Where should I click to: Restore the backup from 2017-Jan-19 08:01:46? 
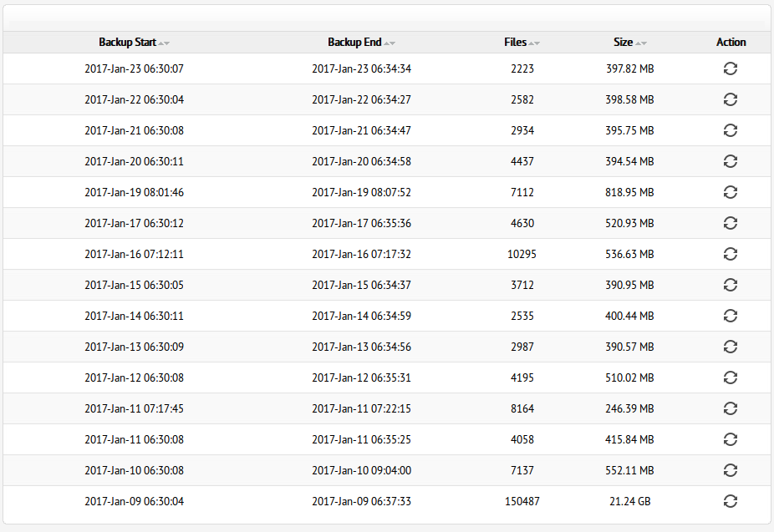click(x=730, y=192)
